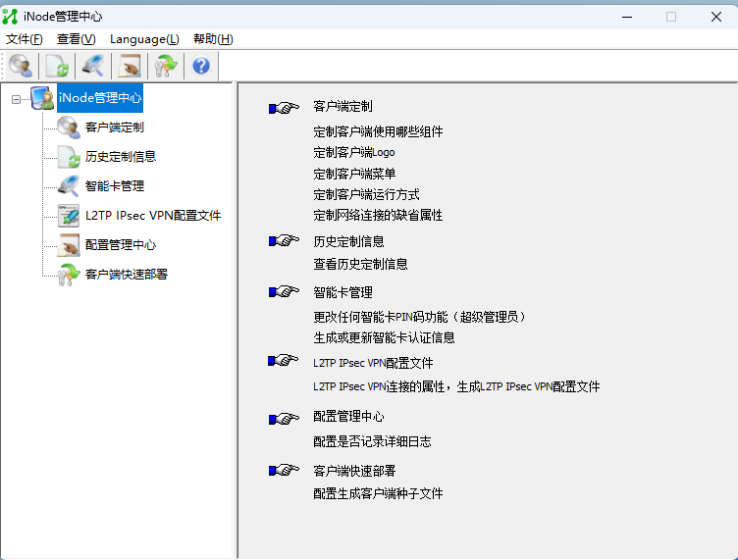
Task: Select the iNode管理中心 root tree item
Action: 100,98
